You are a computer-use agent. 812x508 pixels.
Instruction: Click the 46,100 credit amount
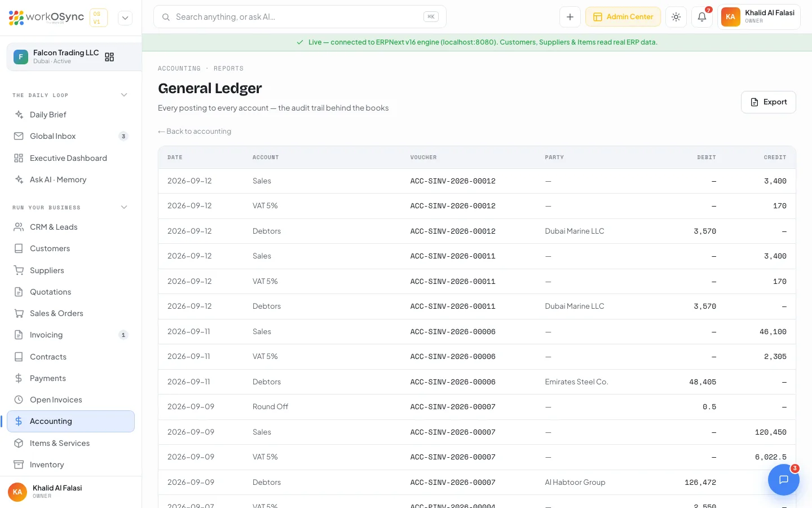click(x=773, y=332)
